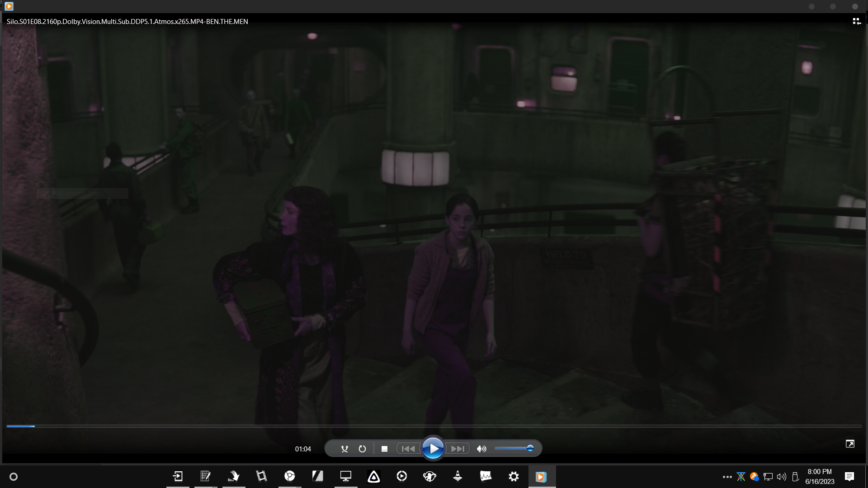
Task: Open the arrow-into-box app on the taskbar
Action: (178, 476)
